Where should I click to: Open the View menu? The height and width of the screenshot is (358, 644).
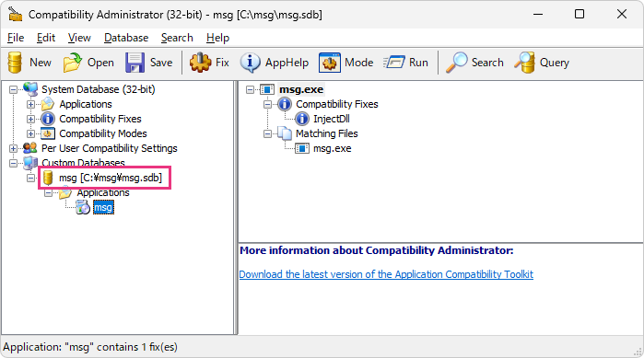click(x=79, y=38)
